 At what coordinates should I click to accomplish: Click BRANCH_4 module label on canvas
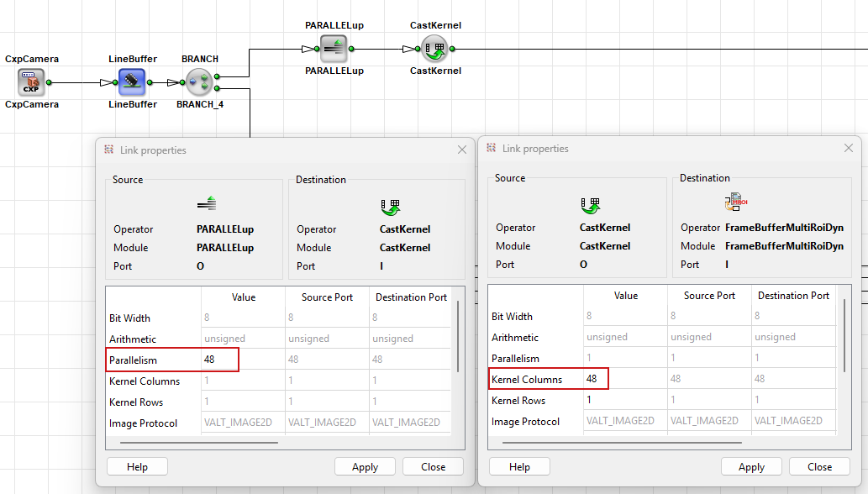(200, 104)
